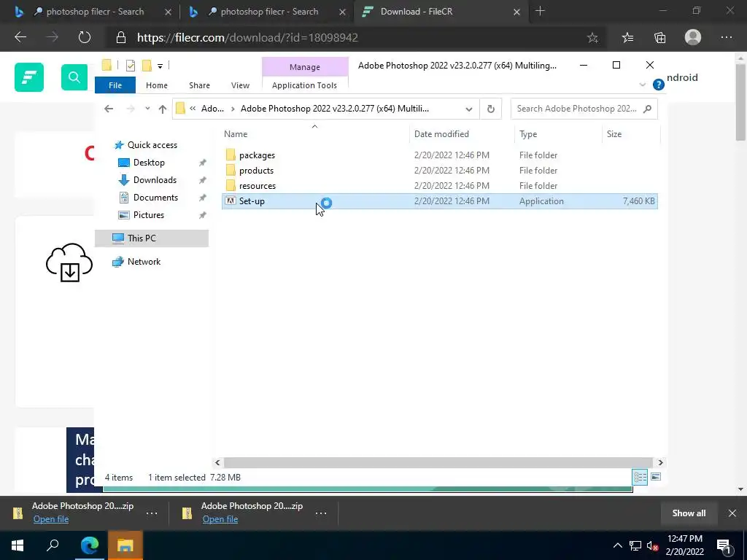The image size is (747, 560).
Task: Click Show all downloads button
Action: 689,513
